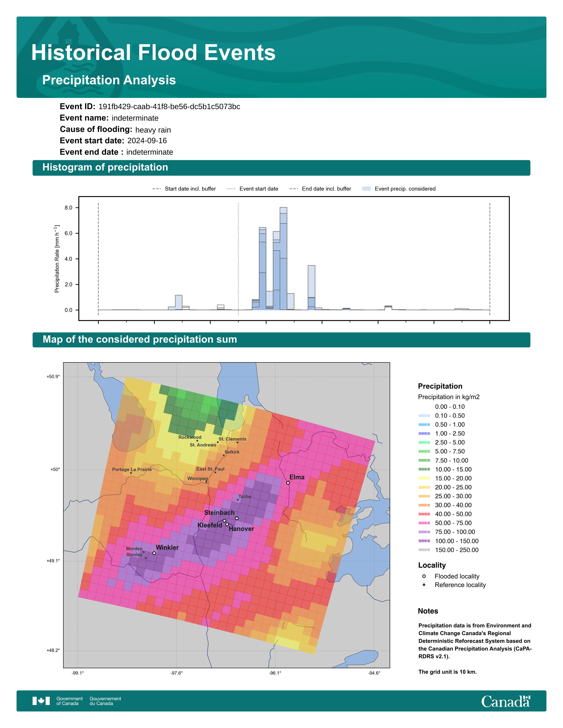Click the Kleefeld map label

coord(210,525)
